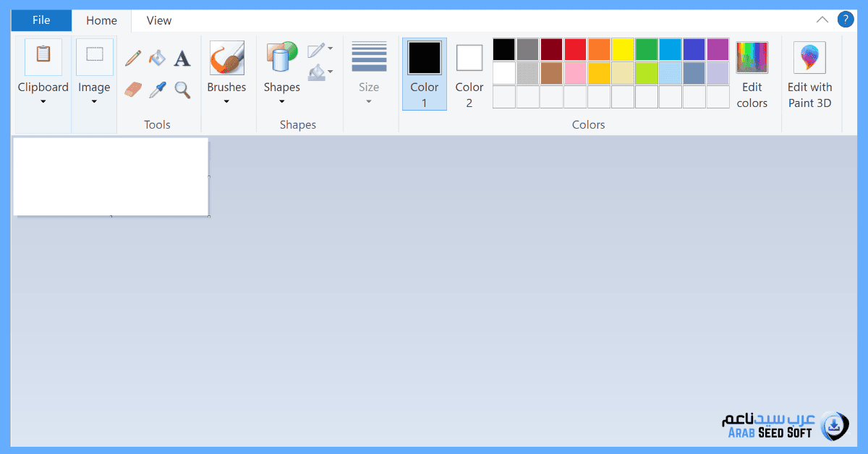Image resolution: width=868 pixels, height=454 pixels.
Task: Expand the Clipboard dropdown
Action: pos(43,101)
